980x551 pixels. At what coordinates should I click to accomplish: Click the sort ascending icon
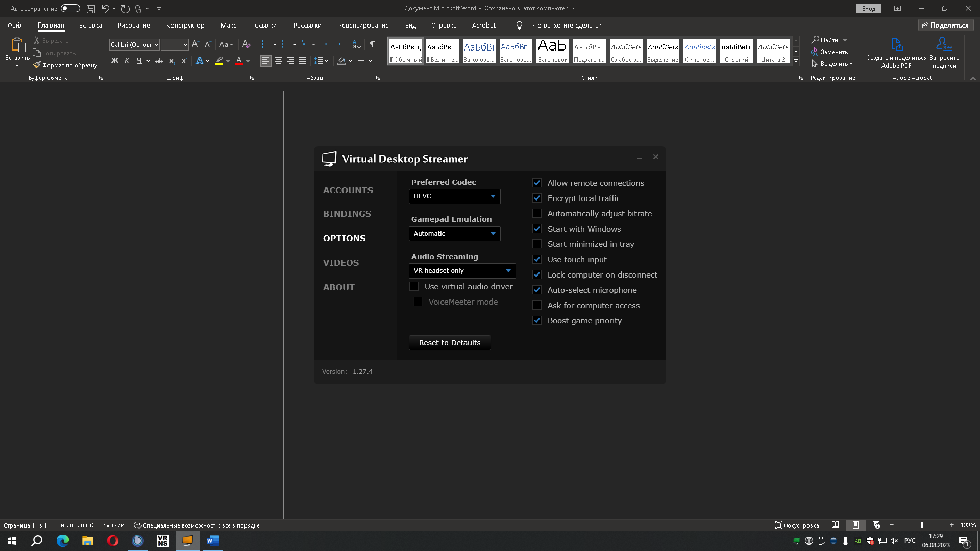coord(357,44)
